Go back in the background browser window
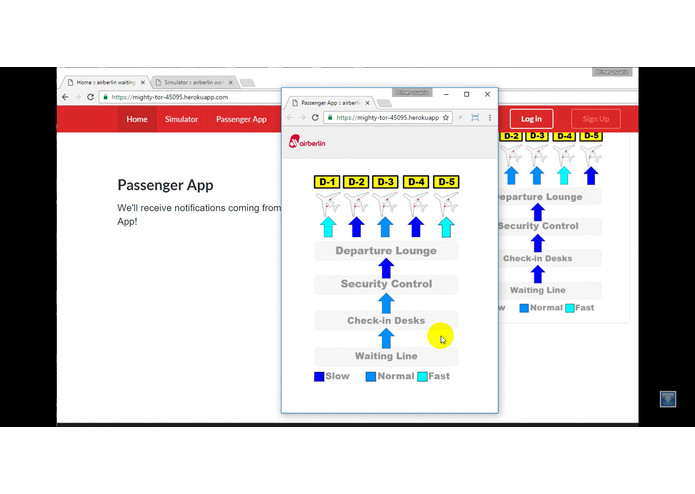This screenshot has height=494, width=695. pyautogui.click(x=65, y=97)
